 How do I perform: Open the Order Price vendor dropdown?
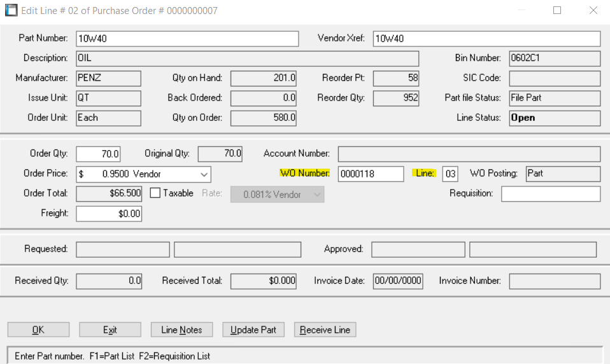pos(204,174)
